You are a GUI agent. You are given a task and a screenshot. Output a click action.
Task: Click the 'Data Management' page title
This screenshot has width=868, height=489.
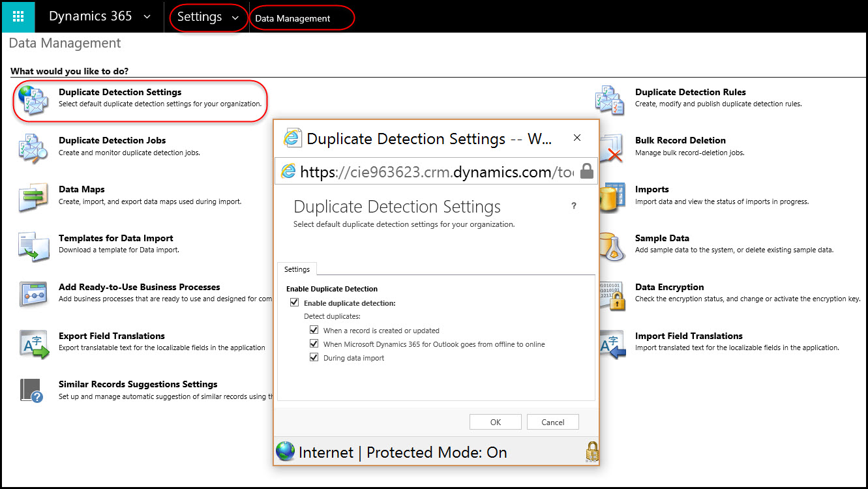[x=65, y=43]
